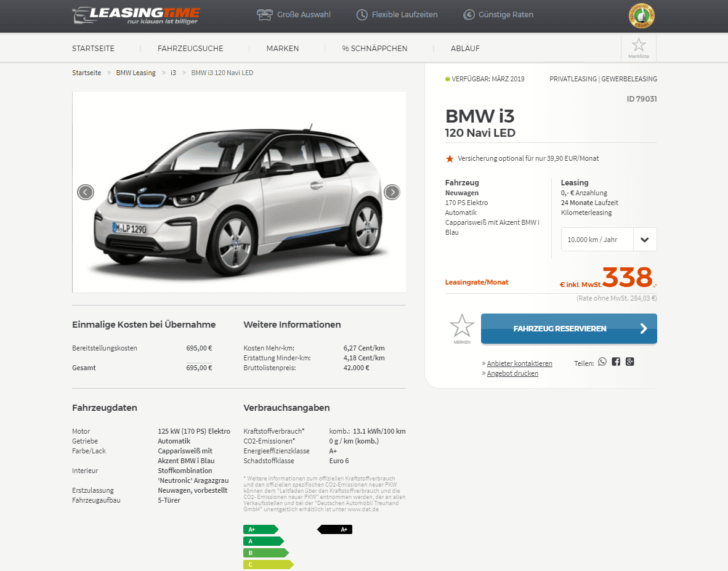Viewport: 728px width, 571px height.
Task: Click the Angebot drucken link
Action: pos(512,373)
